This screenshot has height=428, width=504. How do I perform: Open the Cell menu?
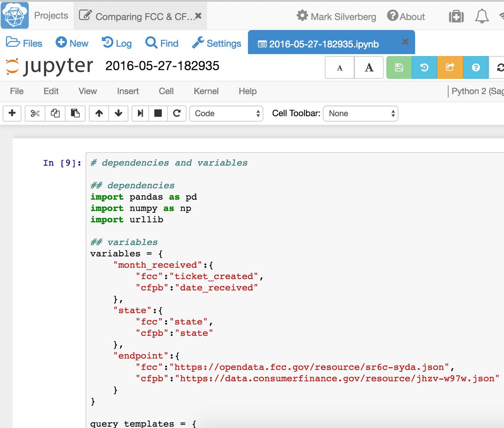point(166,91)
